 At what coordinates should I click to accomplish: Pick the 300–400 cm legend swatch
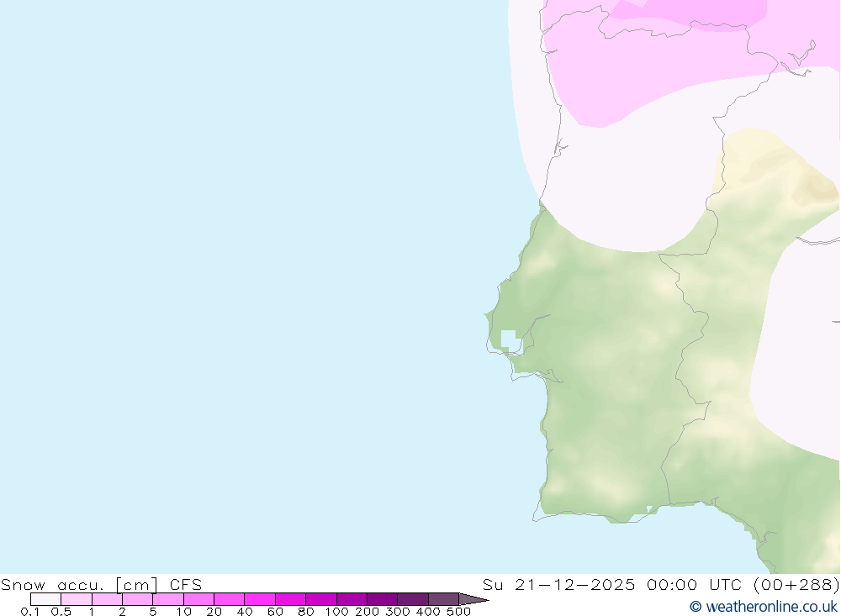pyautogui.click(x=412, y=599)
